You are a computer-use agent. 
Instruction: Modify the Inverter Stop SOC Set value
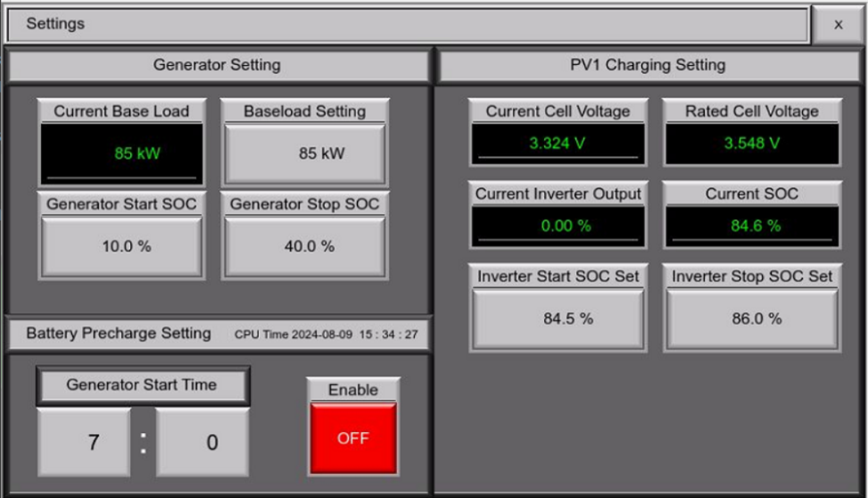751,319
